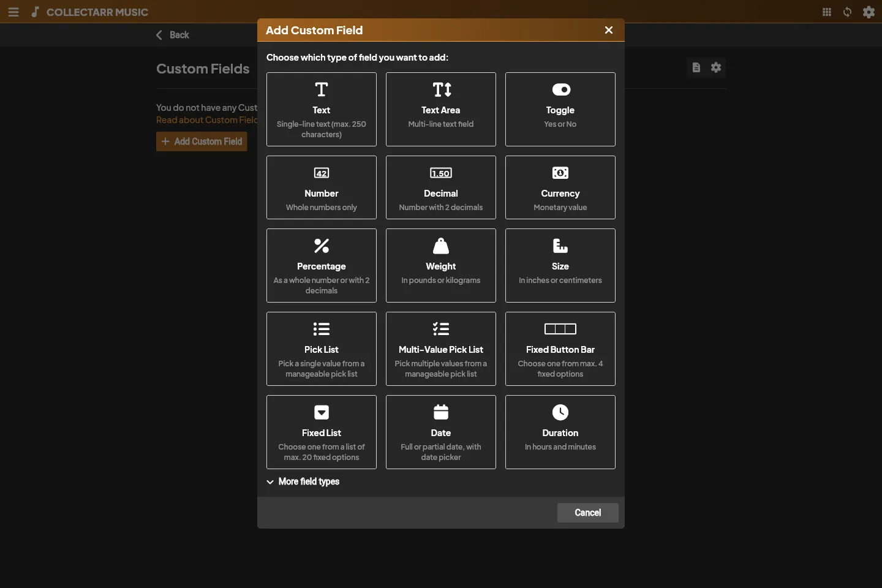The height and width of the screenshot is (588, 882).
Task: Open the top bar settings gear
Action: pos(869,12)
